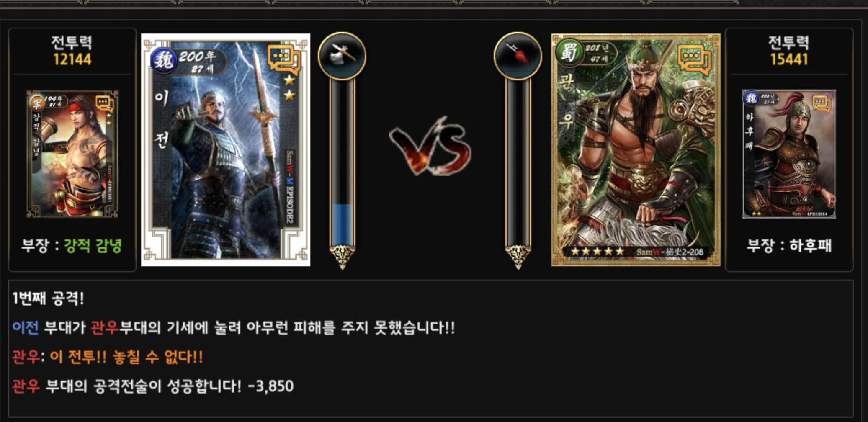This screenshot has width=868, height=422.
Task: Open the 하후패 sub-general thumbnail
Action: coord(789,154)
